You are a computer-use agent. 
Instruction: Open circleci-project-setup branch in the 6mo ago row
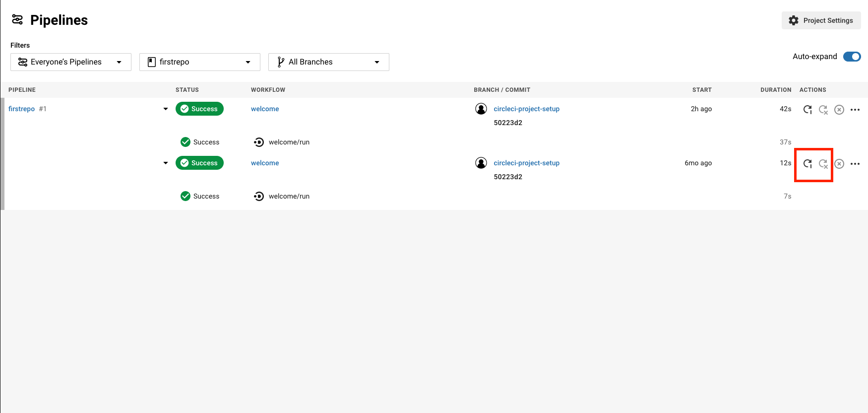click(x=526, y=163)
